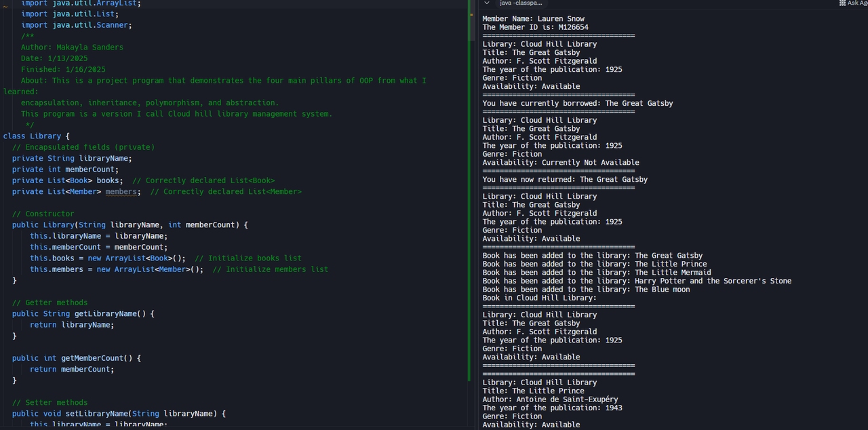Open the Ask Agent button
The height and width of the screenshot is (430, 868).
pyautogui.click(x=854, y=3)
